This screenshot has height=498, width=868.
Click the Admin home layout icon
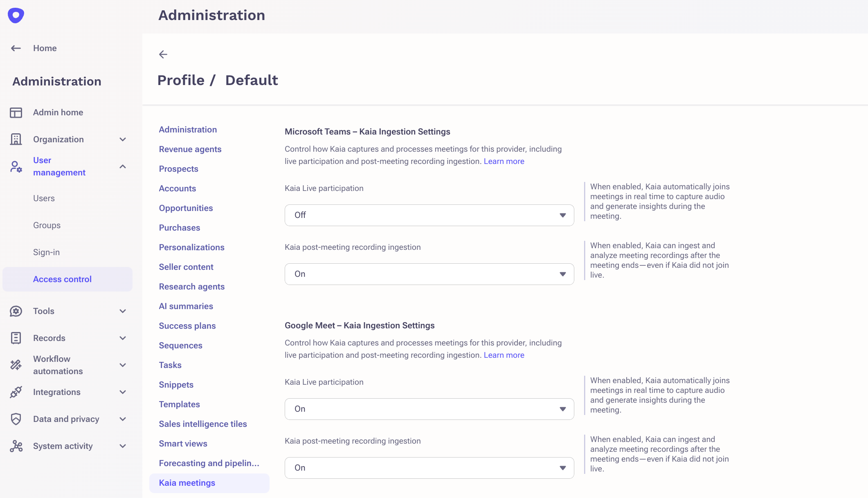point(16,112)
